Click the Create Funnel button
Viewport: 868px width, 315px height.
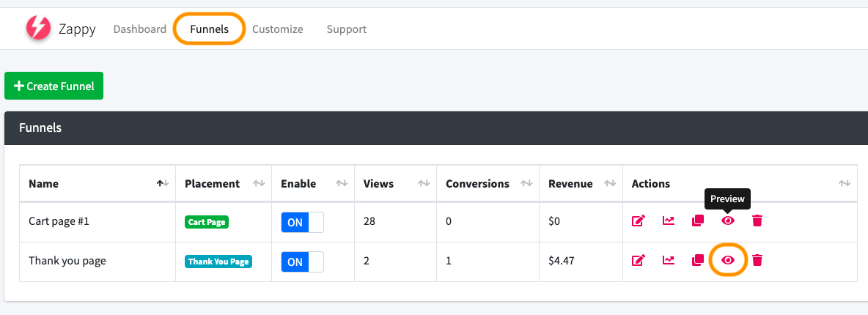[x=54, y=86]
